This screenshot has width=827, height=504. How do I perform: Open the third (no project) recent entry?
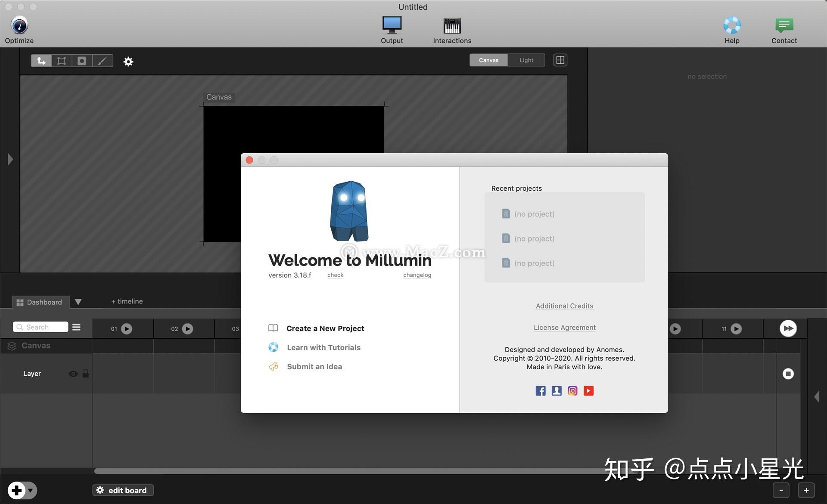528,263
